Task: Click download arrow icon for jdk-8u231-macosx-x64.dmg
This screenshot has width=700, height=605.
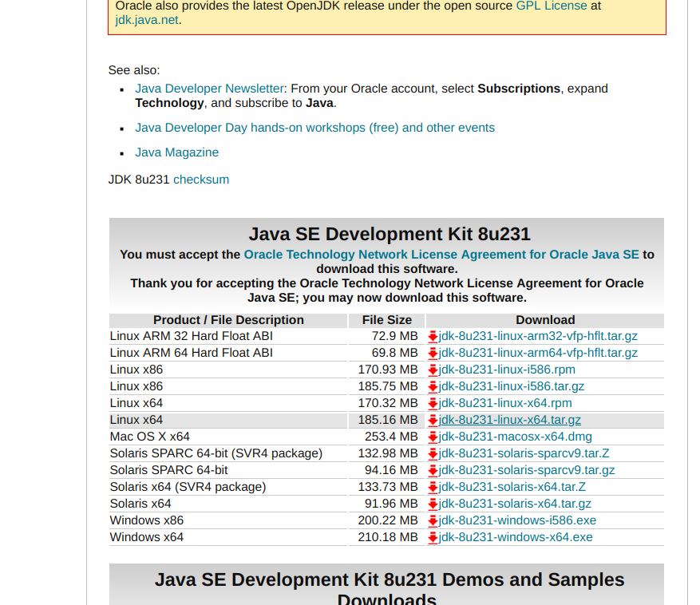Action: click(433, 437)
